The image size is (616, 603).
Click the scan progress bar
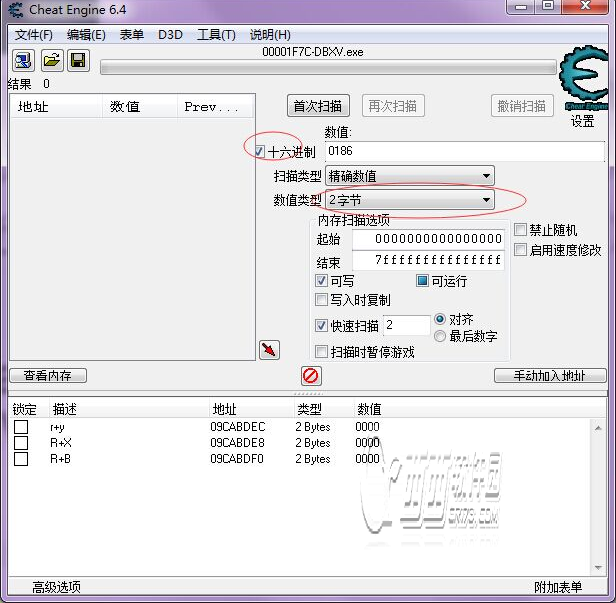[328, 67]
